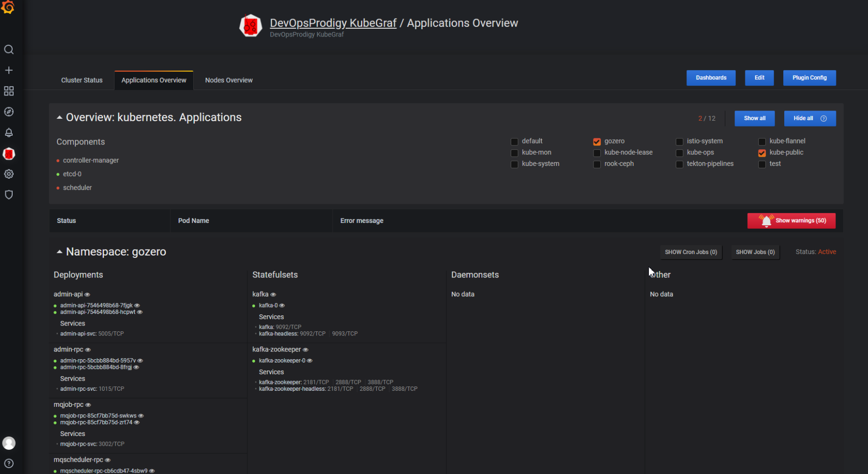868x474 pixels.
Task: Click the eye icon next to kafka statefulset
Action: (x=273, y=295)
